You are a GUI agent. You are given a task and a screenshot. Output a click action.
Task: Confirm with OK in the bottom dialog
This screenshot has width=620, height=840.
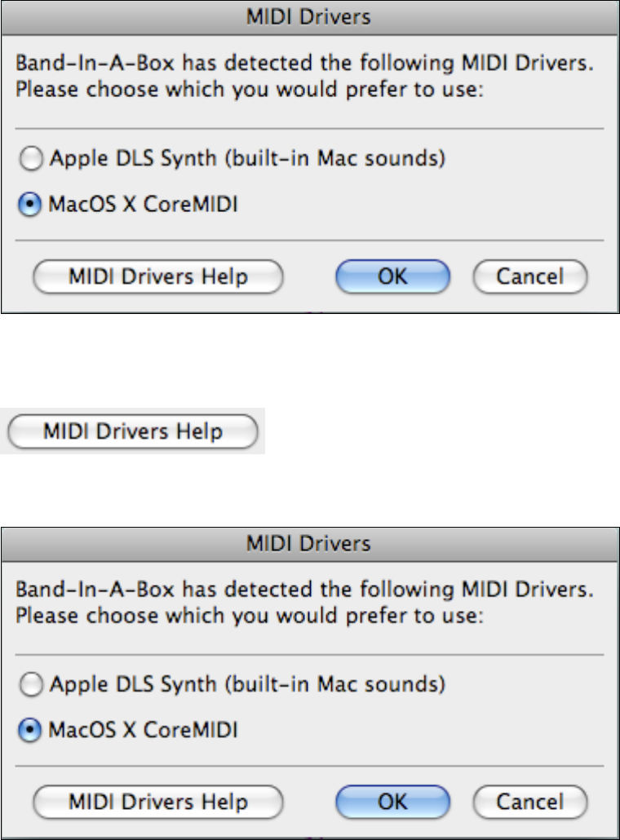pos(392,802)
